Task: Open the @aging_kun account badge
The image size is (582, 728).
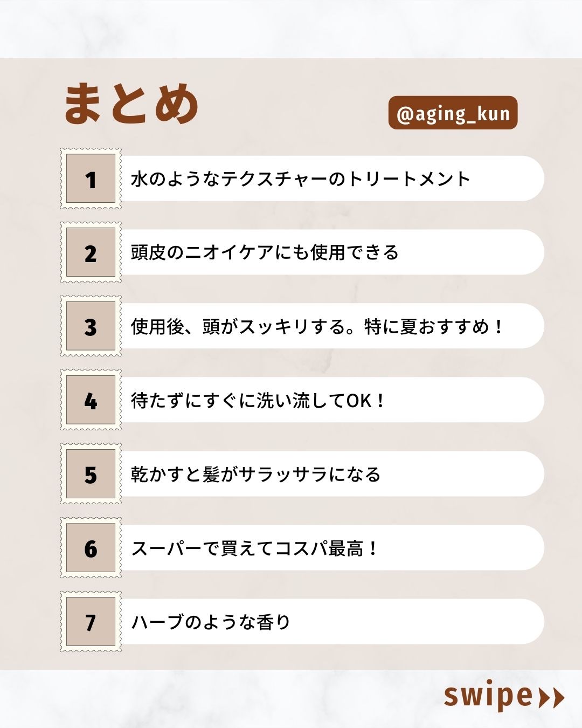Action: coord(453,113)
